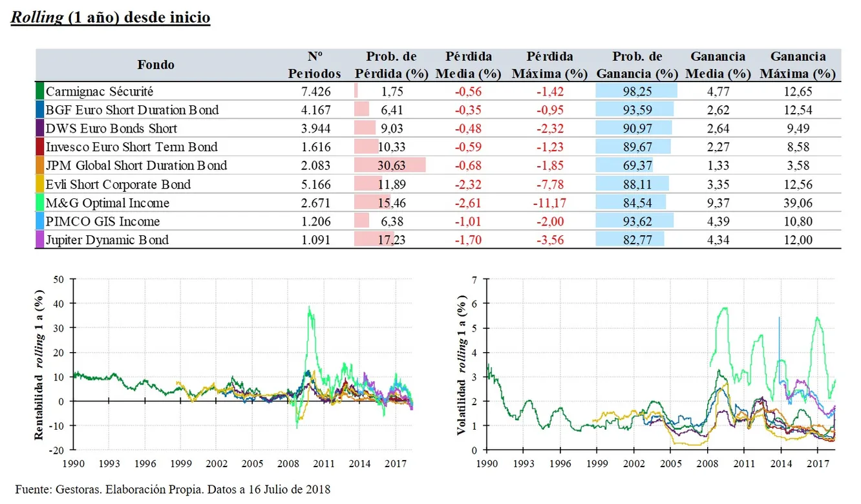Click the red Invesco Euro Short Term swatch
The image size is (861, 504).
pos(39,147)
